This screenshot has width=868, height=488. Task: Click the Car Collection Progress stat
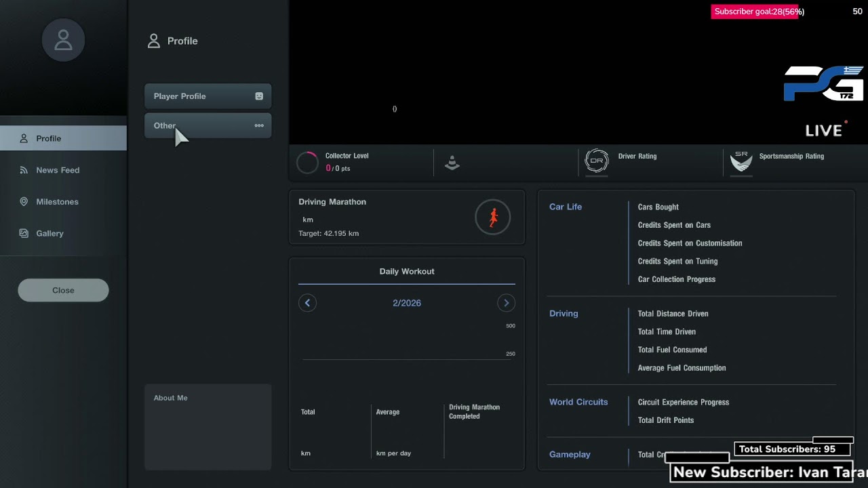point(677,279)
